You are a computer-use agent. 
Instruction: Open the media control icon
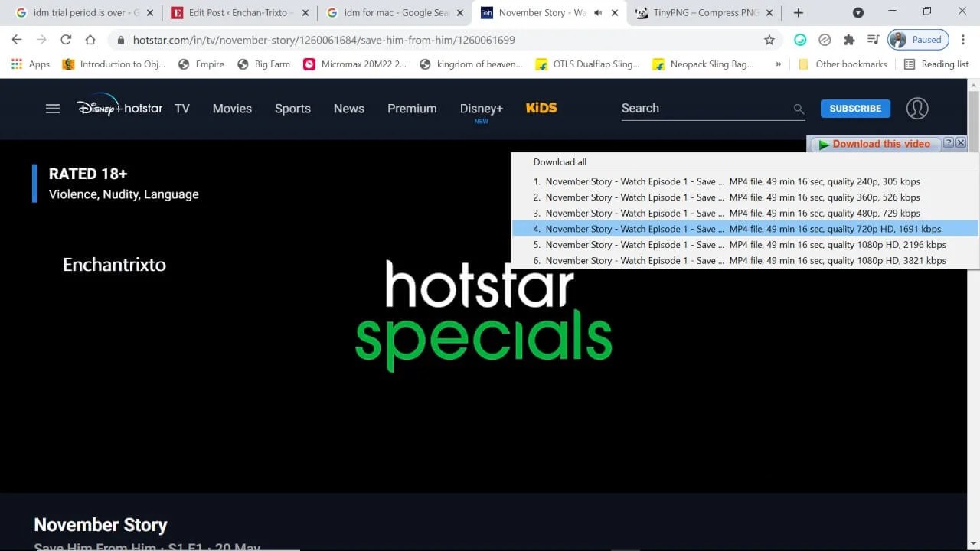(874, 40)
